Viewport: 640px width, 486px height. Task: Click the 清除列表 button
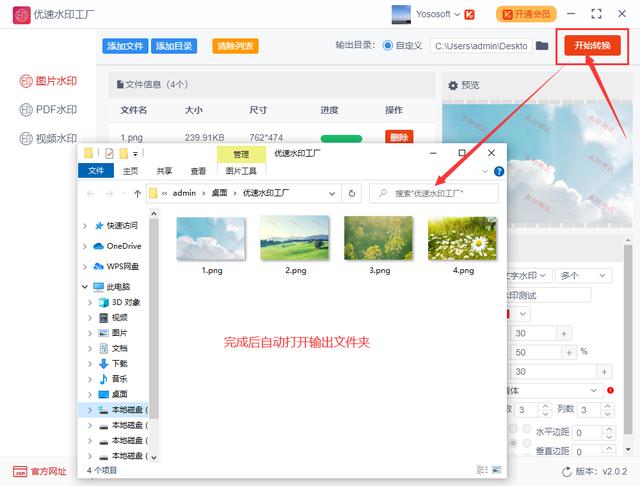pos(235,46)
